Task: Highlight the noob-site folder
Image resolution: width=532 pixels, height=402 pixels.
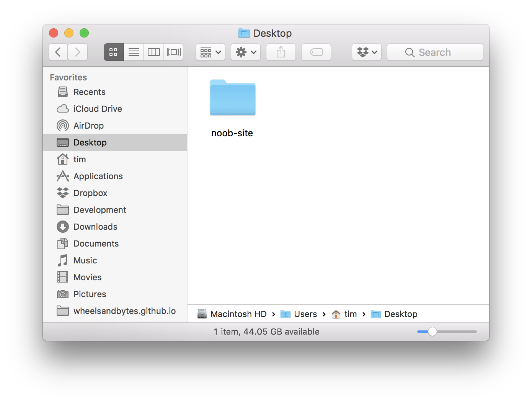Action: (232, 98)
